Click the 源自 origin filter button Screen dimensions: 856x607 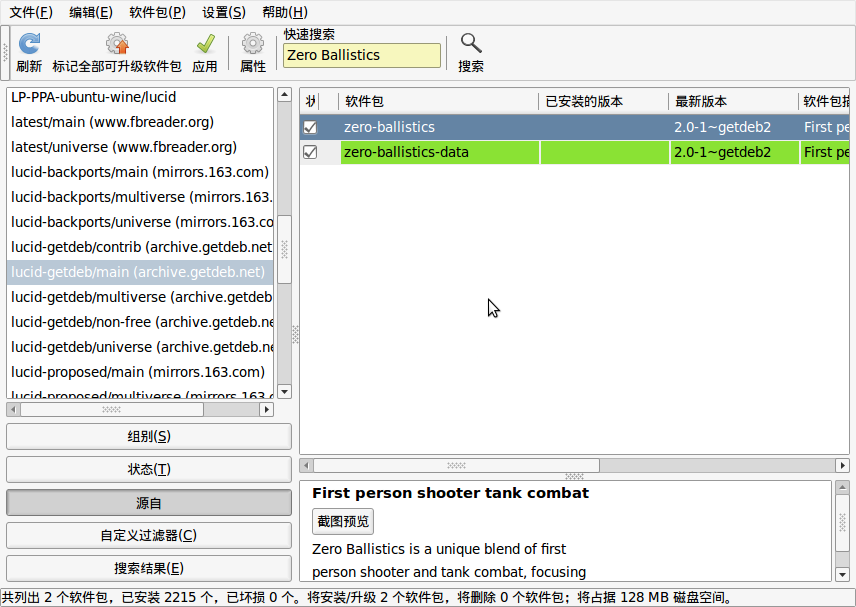149,503
